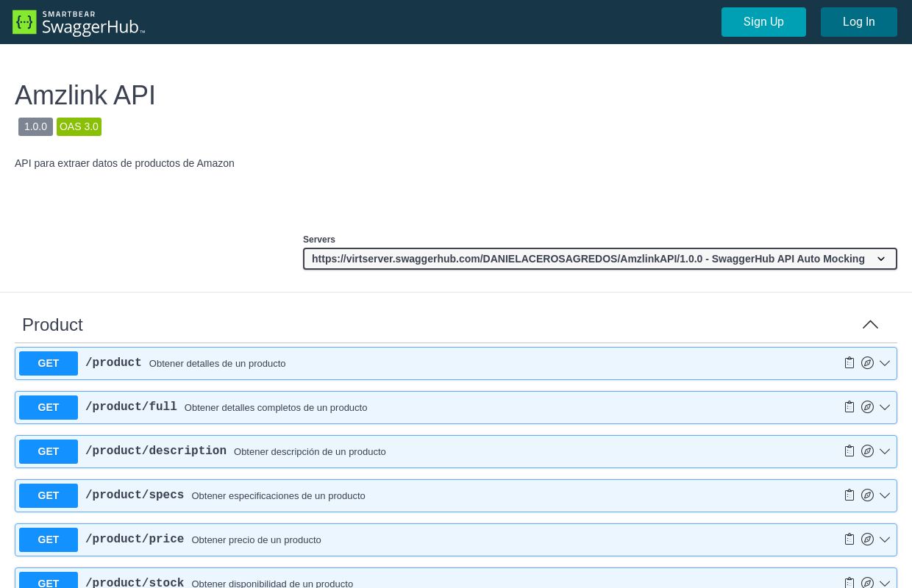Screen dimensions: 912x588
Task: Click the 1.0.0 version badge
Action: click(35, 127)
